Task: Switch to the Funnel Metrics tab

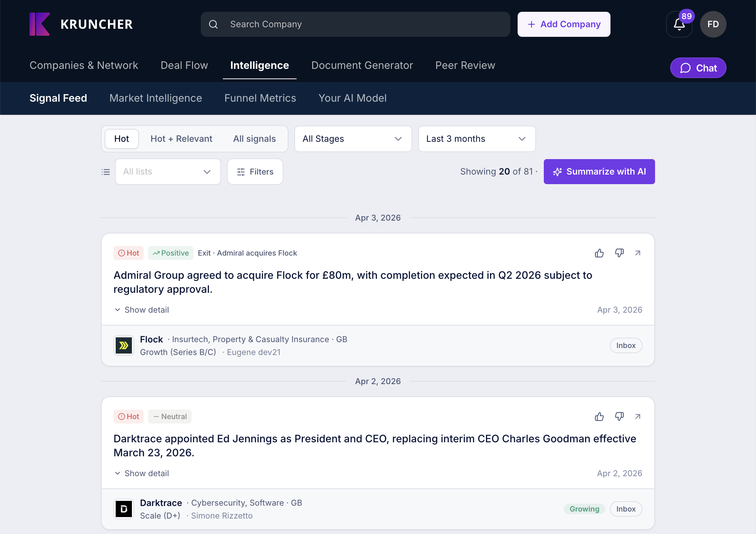Action: pos(260,98)
